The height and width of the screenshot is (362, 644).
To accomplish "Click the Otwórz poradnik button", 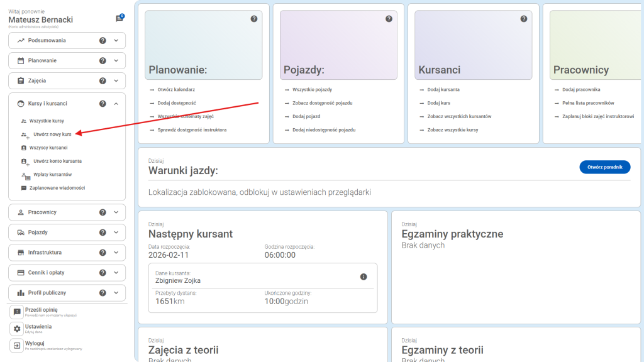I will point(604,167).
